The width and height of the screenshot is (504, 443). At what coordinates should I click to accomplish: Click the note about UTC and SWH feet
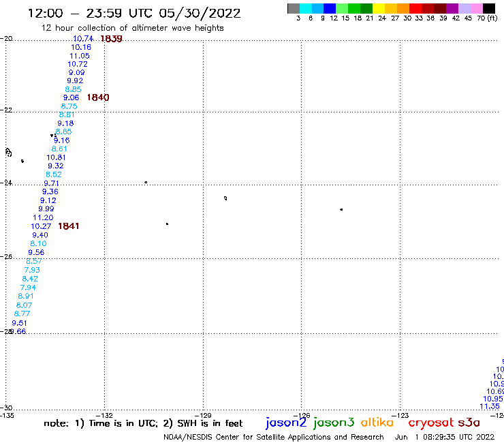[x=143, y=423]
